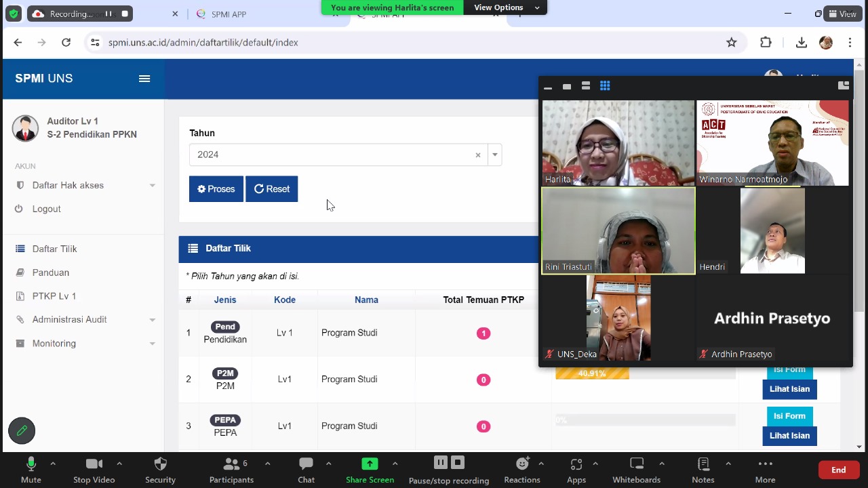Click the Proses button
Image resolution: width=868 pixels, height=488 pixels.
tap(216, 189)
